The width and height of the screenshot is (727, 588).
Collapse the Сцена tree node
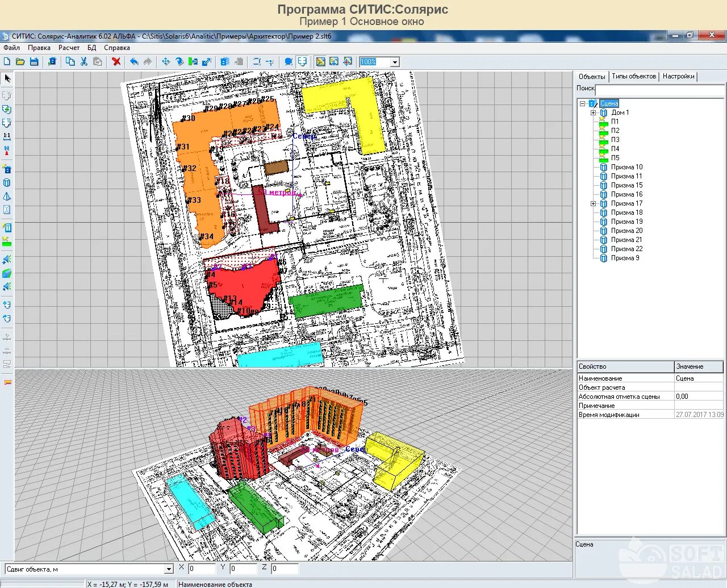(x=582, y=103)
